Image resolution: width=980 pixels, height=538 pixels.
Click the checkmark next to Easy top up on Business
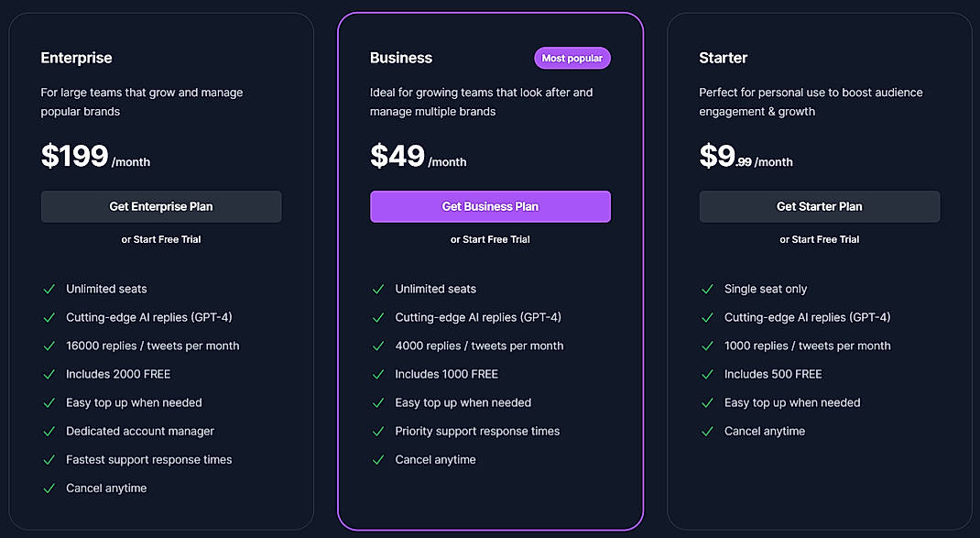click(x=378, y=402)
